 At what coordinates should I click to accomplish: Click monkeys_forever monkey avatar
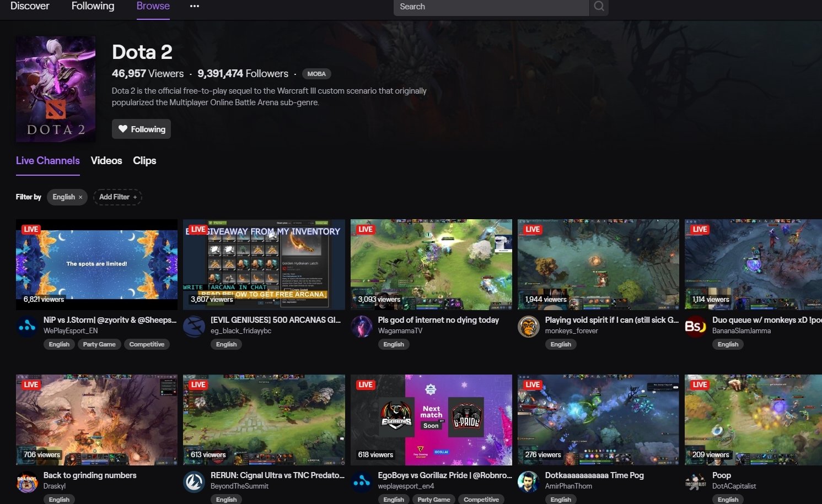529,327
